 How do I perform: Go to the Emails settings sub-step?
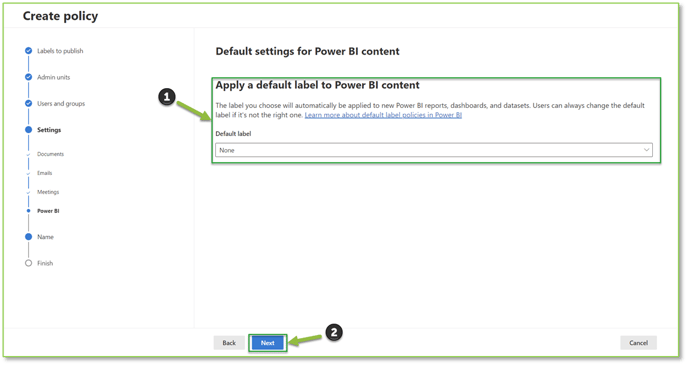pyautogui.click(x=45, y=173)
